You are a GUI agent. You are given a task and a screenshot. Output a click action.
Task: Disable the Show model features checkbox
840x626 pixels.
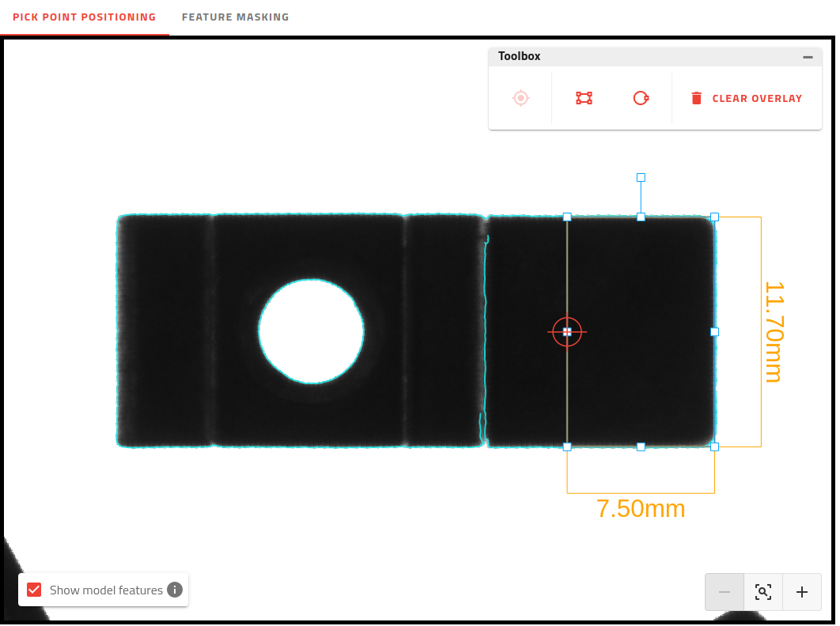(33, 590)
